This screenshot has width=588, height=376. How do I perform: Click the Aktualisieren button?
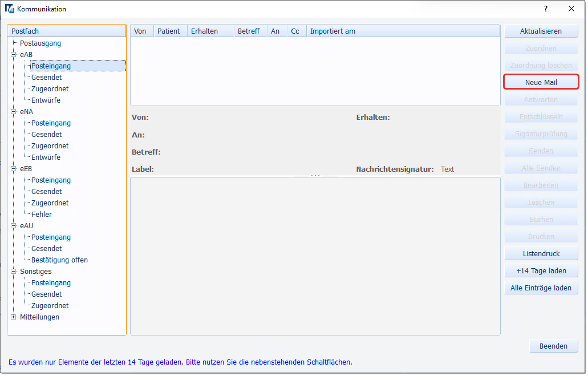[x=541, y=31]
